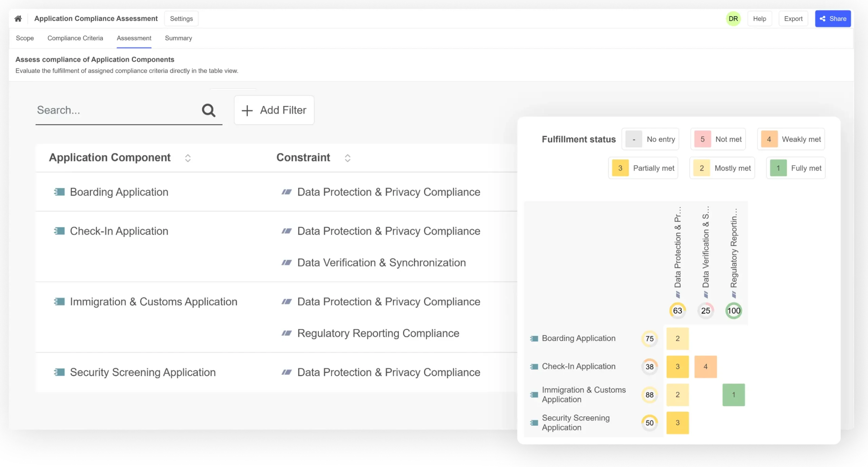Click Security Screening's Data Protection cell (3)

pyautogui.click(x=677, y=423)
